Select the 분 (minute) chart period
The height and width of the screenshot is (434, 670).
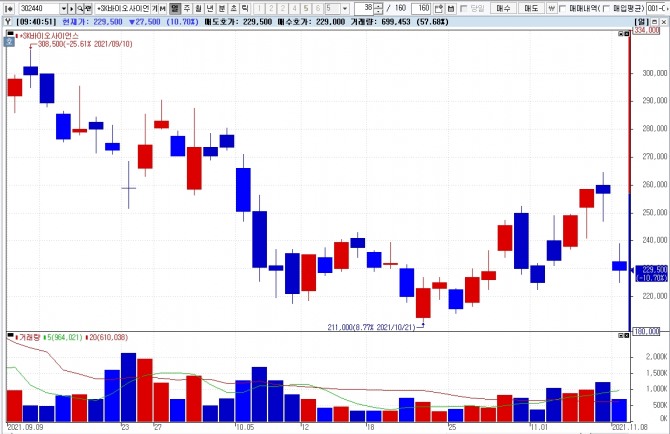point(222,9)
